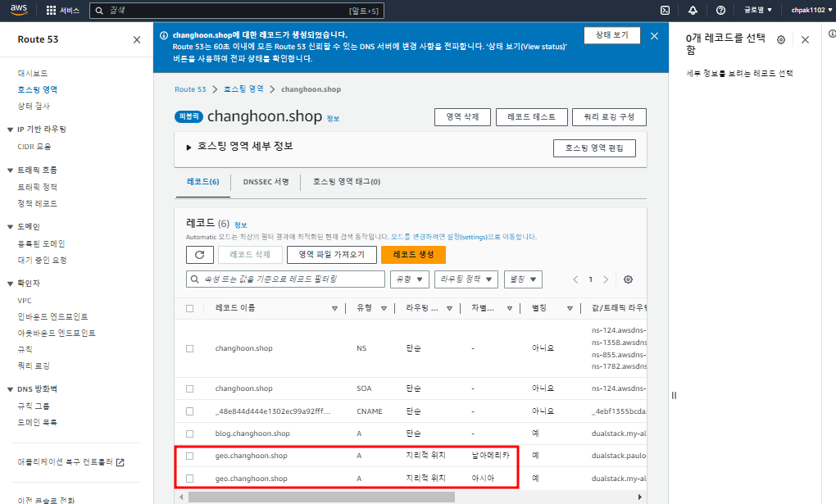The image size is (836, 504).
Task: Click Route 53 breadcrumb link
Action: pos(190,89)
